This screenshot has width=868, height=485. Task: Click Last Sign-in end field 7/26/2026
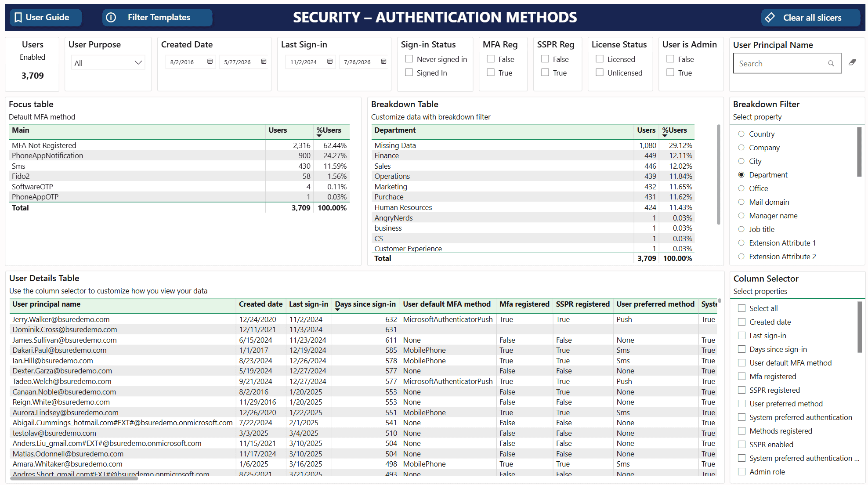click(x=364, y=62)
